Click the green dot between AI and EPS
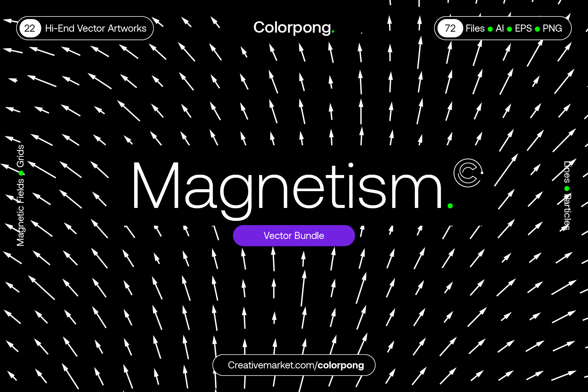This screenshot has width=588, height=392. (x=509, y=29)
